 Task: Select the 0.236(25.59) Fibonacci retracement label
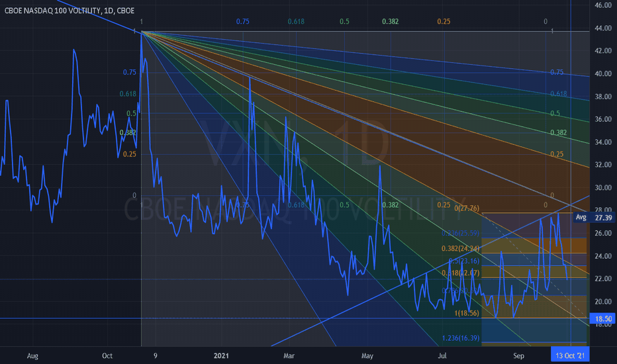(x=460, y=234)
